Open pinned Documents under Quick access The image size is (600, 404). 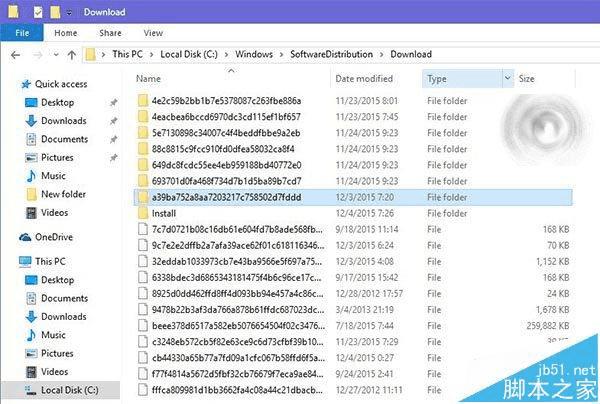pyautogui.click(x=64, y=139)
